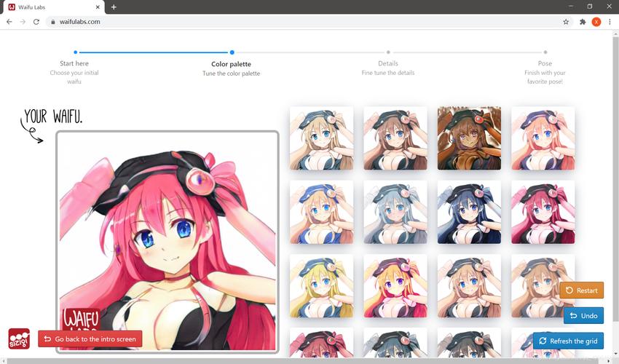The height and width of the screenshot is (364, 619).
Task: Click the Start here progress dot
Action: [76, 52]
